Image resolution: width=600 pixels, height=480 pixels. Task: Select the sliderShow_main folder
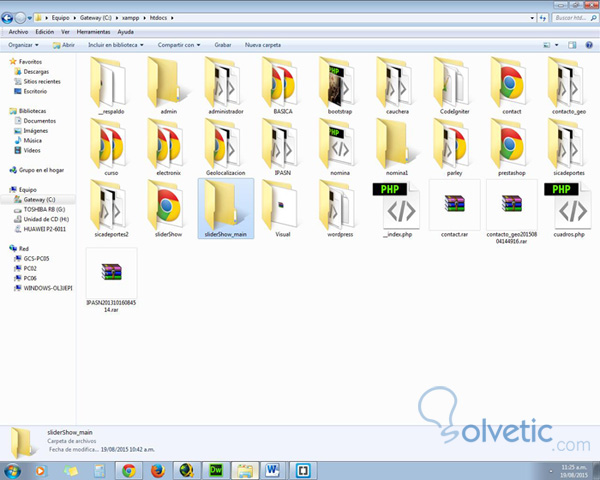(226, 208)
